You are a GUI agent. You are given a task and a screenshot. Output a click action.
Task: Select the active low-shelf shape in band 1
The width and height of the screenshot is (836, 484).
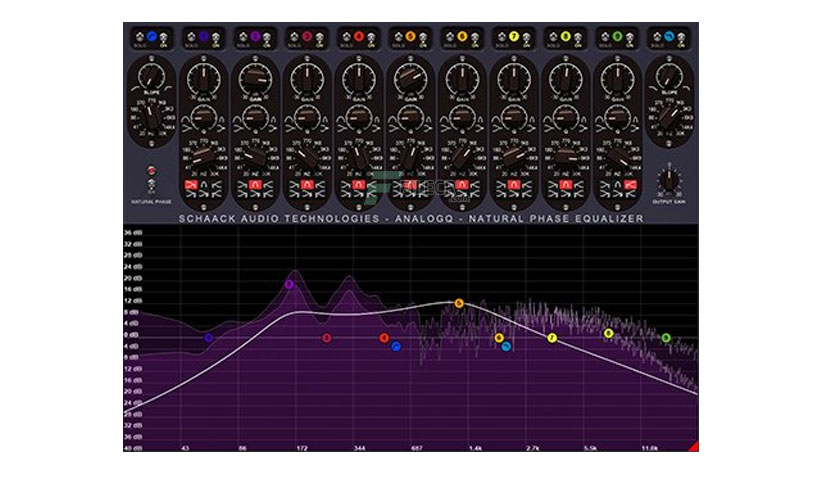tap(191, 185)
